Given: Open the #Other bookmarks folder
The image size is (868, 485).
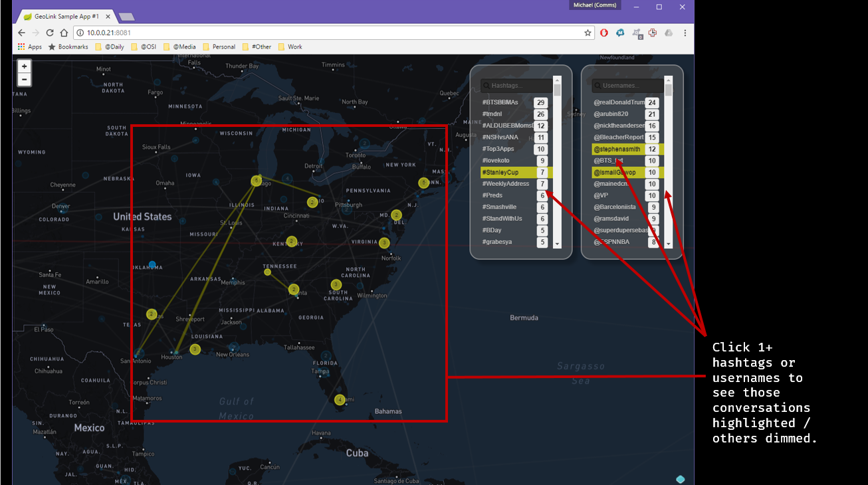Looking at the screenshot, I should pyautogui.click(x=257, y=47).
